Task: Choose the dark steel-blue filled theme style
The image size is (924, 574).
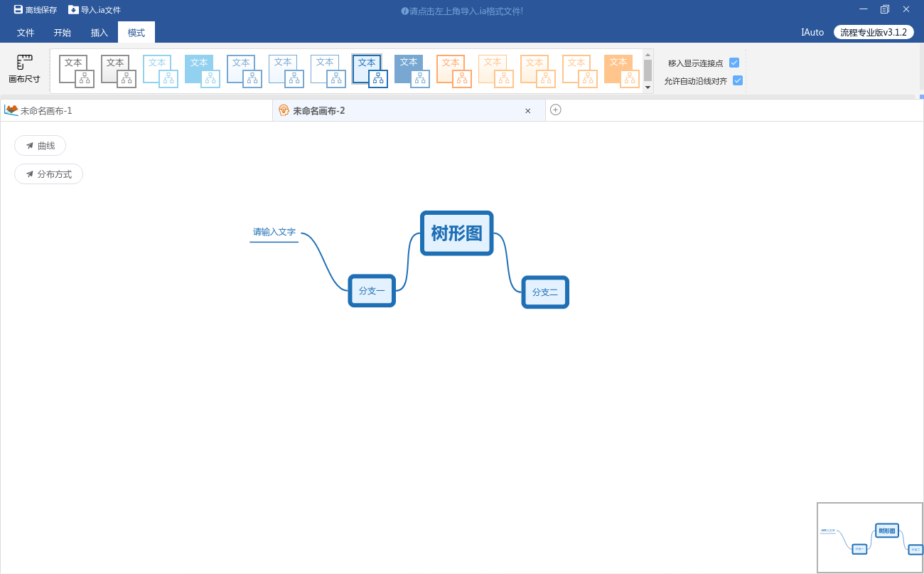Action: coord(412,71)
